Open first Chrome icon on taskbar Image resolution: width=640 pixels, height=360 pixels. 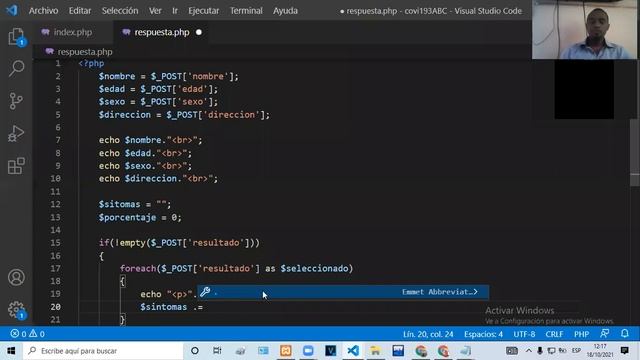point(420,351)
